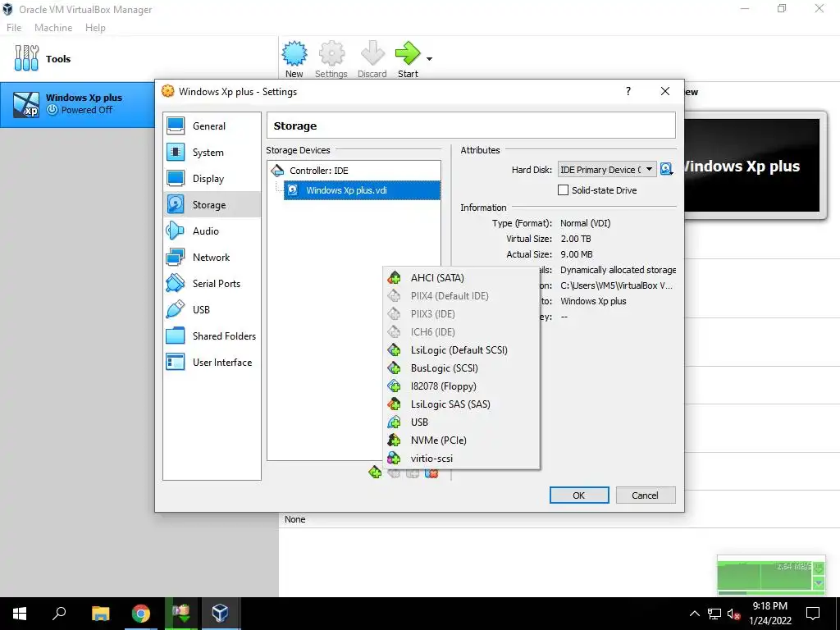Image resolution: width=840 pixels, height=630 pixels.
Task: Click Remove Attachment icon below storage tree
Action: (431, 472)
